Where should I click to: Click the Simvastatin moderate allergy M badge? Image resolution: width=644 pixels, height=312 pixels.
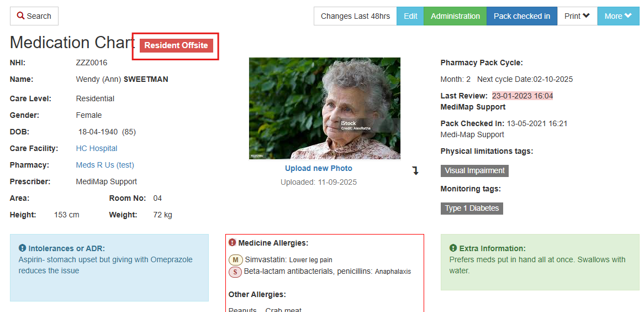(x=235, y=260)
